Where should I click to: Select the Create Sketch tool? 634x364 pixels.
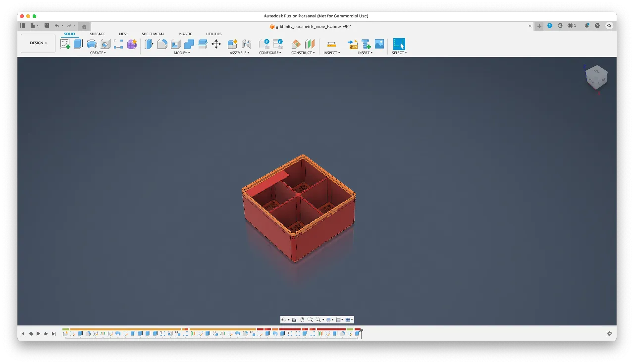click(x=66, y=44)
